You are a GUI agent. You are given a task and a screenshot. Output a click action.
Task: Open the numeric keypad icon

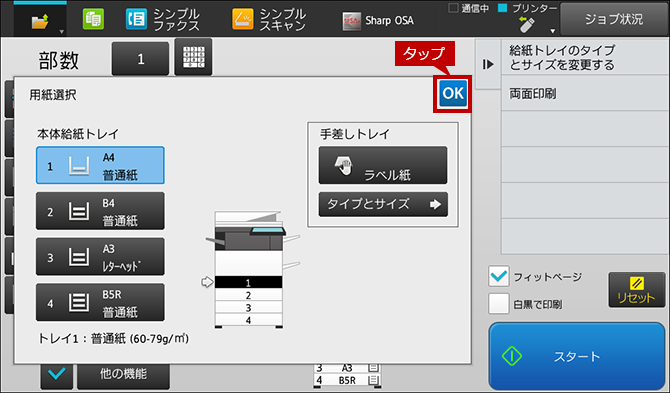pyautogui.click(x=193, y=57)
